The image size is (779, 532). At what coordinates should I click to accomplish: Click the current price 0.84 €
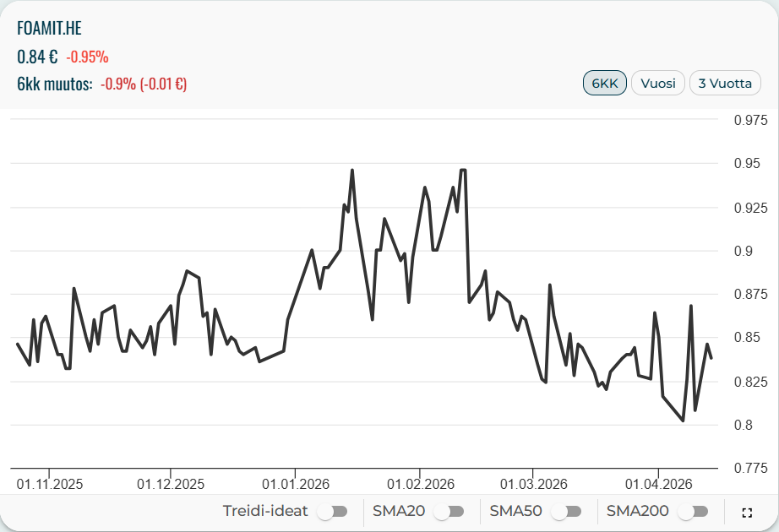(37, 57)
